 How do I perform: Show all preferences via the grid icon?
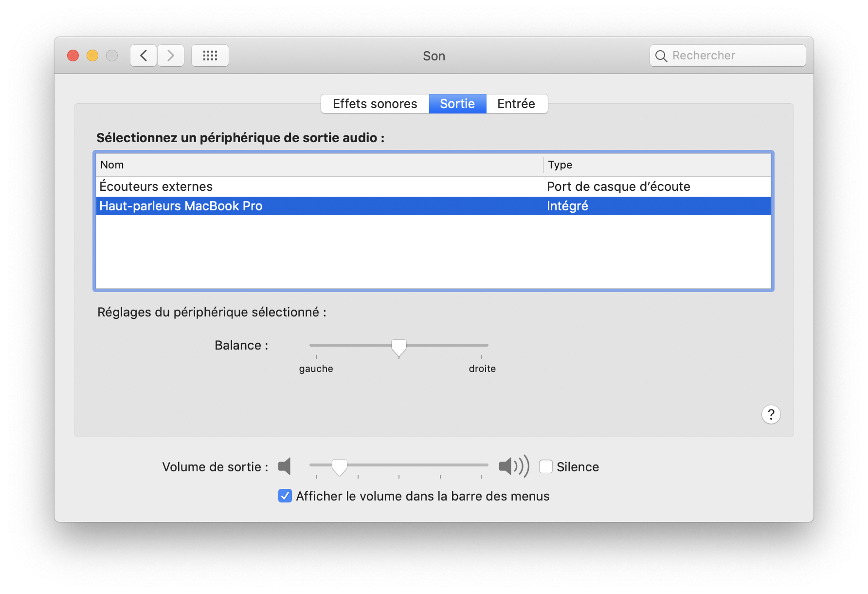tap(210, 56)
